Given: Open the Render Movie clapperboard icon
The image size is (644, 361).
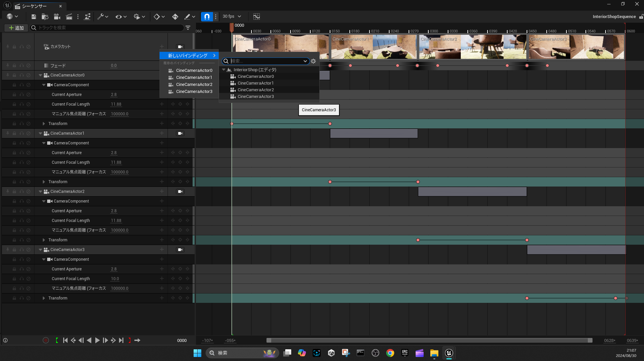Looking at the screenshot, I should [x=69, y=17].
